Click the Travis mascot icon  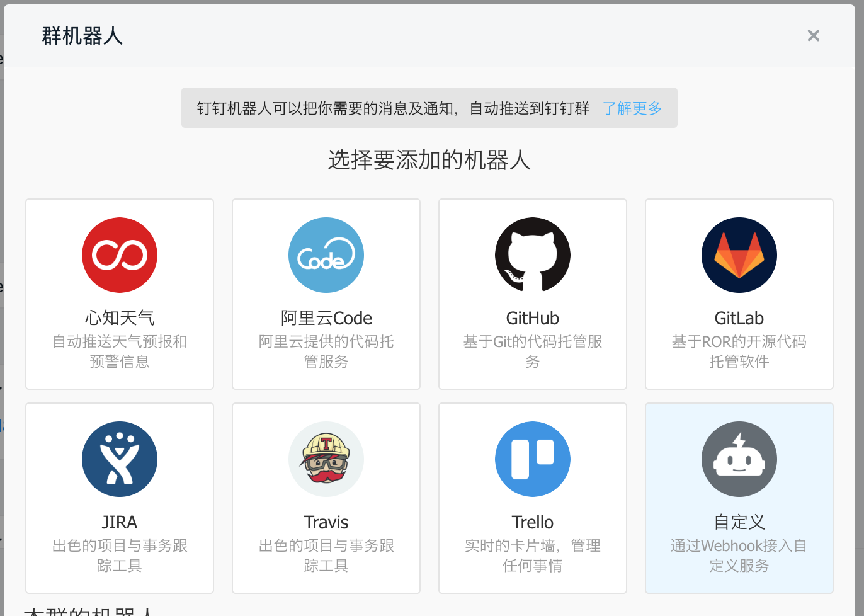coord(326,459)
